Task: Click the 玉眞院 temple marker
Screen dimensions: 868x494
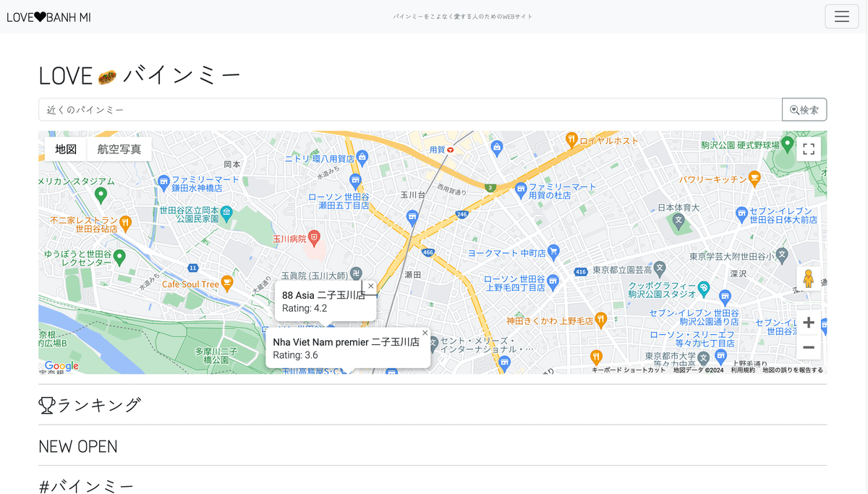Action: (356, 273)
